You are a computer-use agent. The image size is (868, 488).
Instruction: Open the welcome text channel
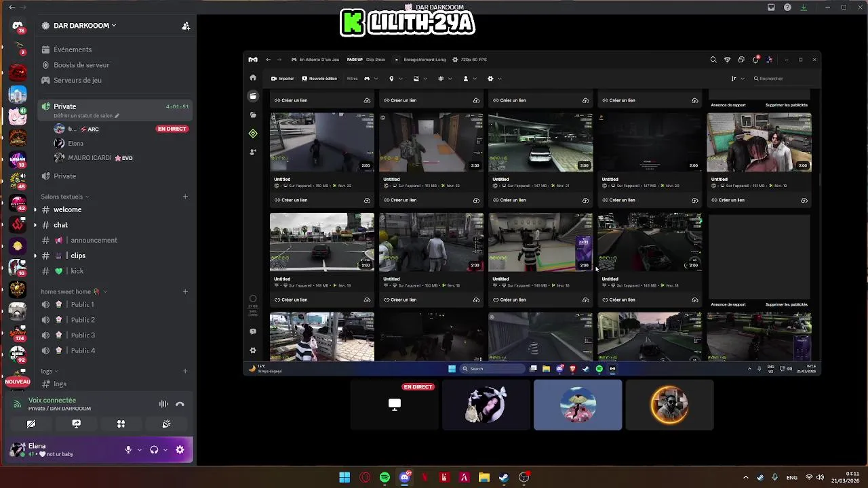[115, 209]
